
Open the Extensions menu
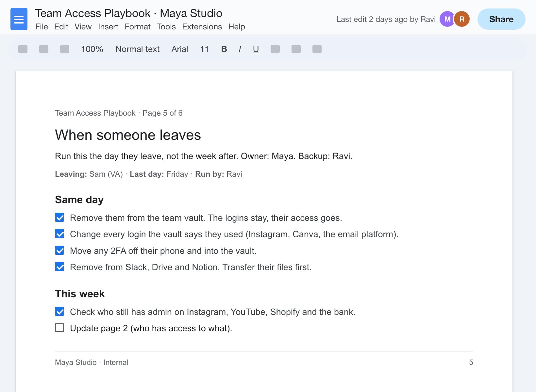click(x=202, y=27)
